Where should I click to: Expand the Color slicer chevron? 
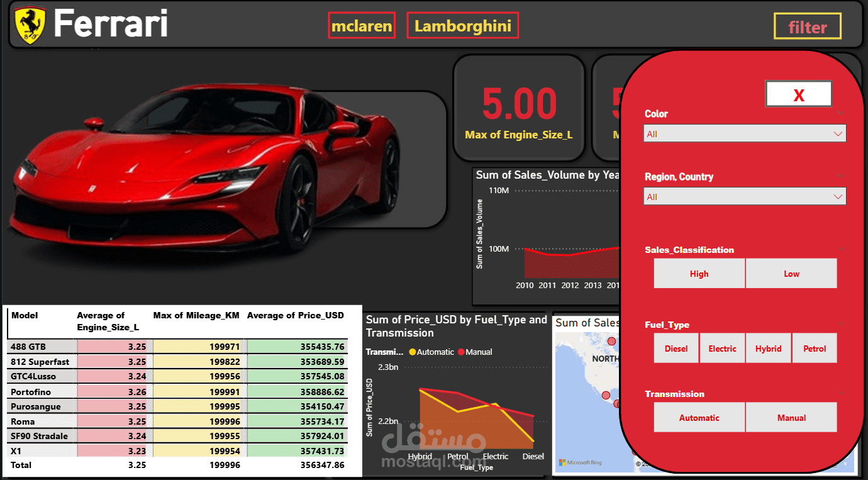[840, 113]
